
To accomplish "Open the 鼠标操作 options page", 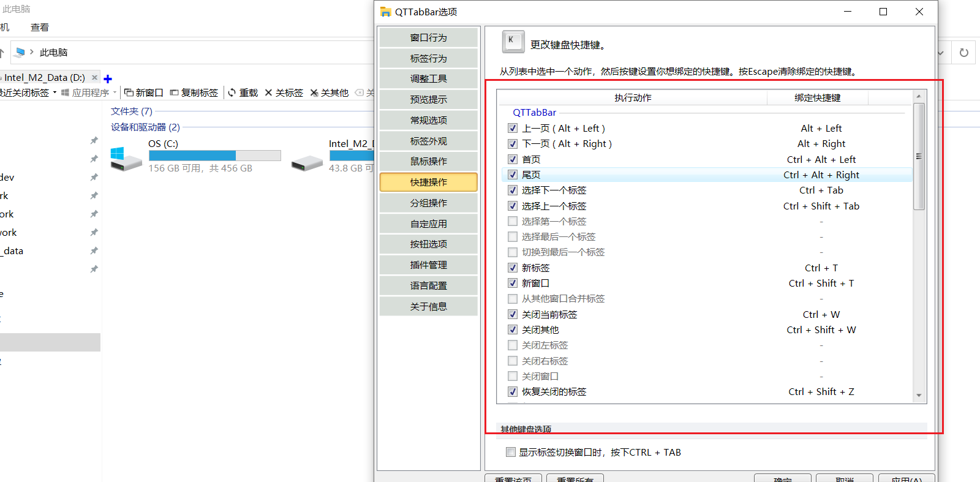I will pyautogui.click(x=429, y=161).
